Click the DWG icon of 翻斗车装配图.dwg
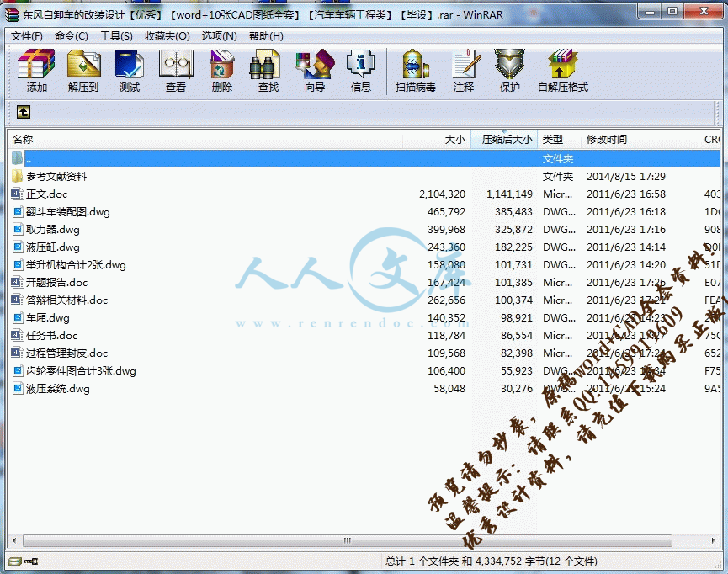 click(18, 212)
